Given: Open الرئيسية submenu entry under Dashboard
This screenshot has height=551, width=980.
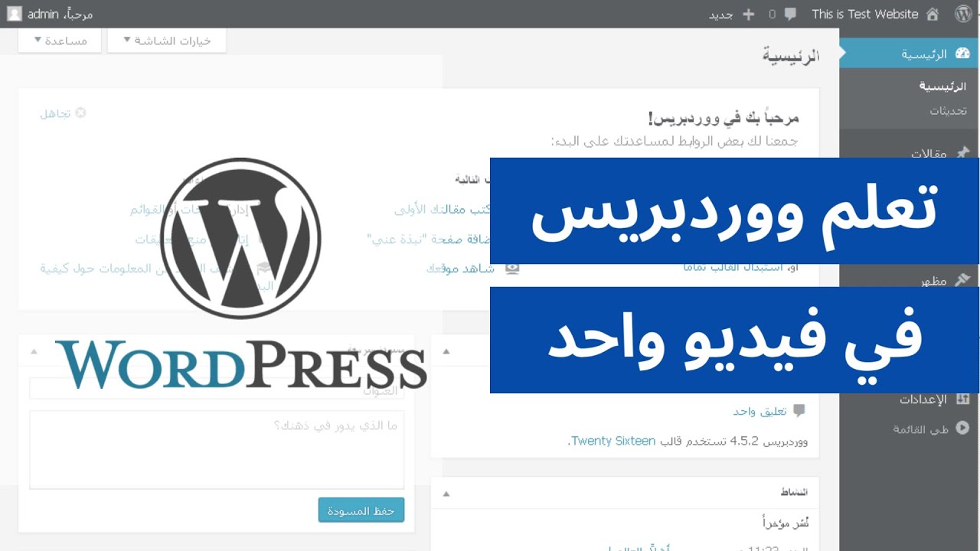Looking at the screenshot, I should click(x=942, y=86).
